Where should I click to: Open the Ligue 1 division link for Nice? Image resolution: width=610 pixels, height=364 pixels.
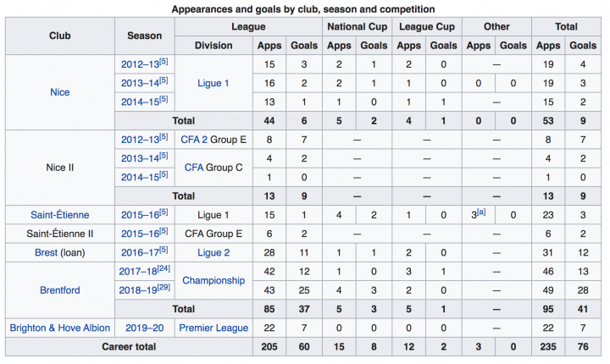tap(213, 83)
